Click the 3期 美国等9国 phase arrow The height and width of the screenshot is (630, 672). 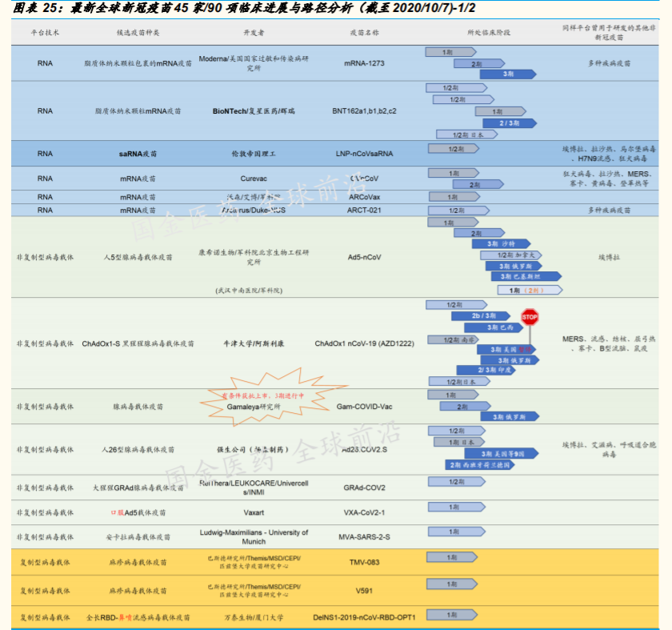click(x=502, y=454)
